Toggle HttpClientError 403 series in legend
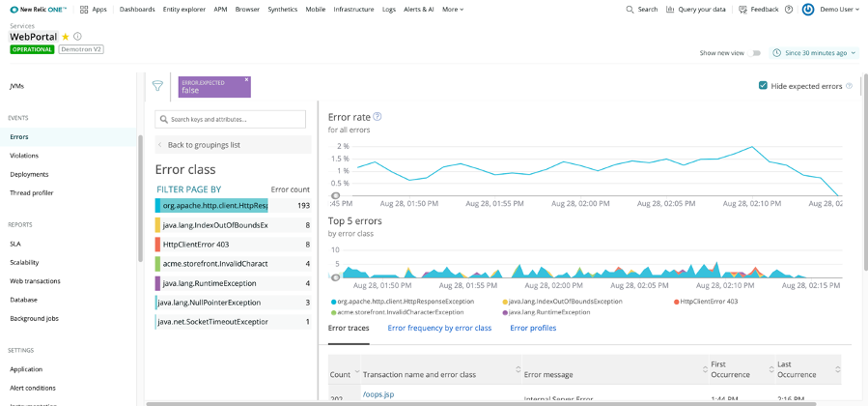868x406 pixels. 705,302
